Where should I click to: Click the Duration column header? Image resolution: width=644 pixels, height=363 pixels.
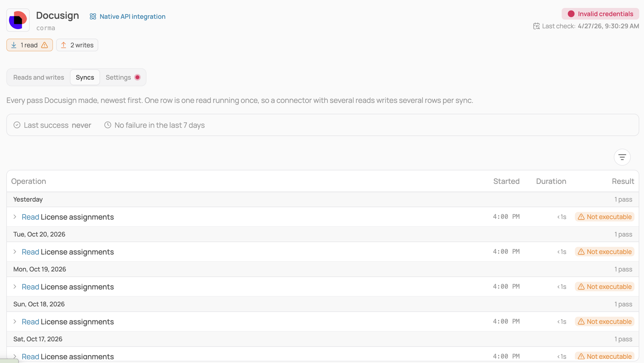pyautogui.click(x=551, y=181)
